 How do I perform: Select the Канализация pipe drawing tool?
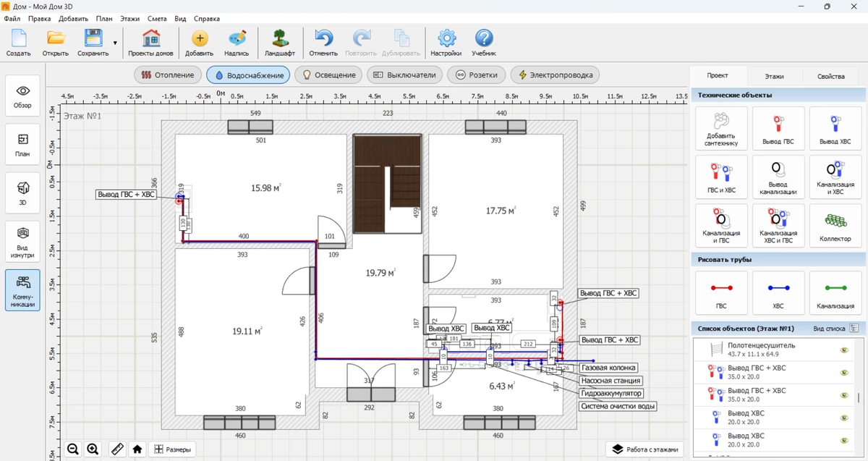pos(835,292)
